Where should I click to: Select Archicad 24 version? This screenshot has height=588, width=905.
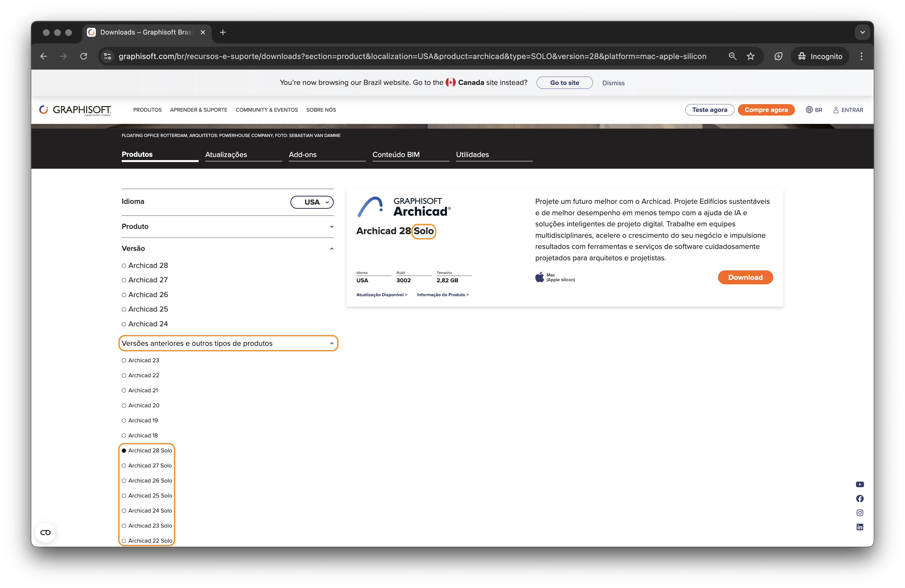click(x=145, y=324)
